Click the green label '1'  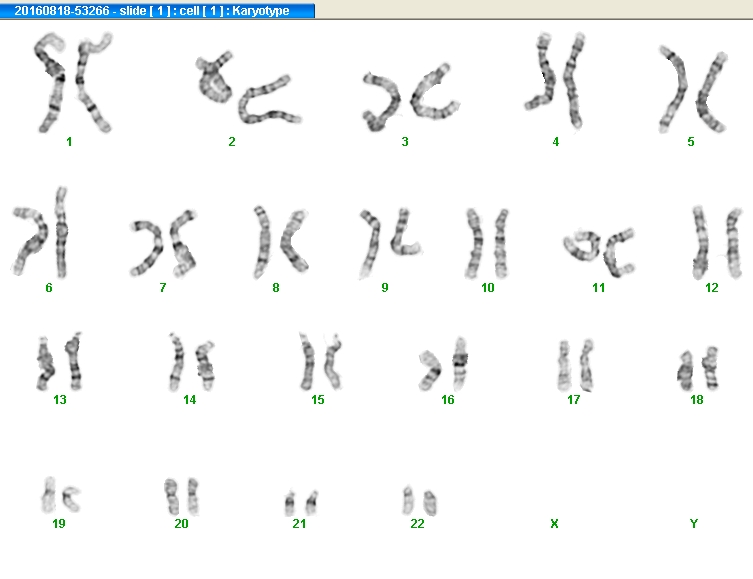(69, 142)
